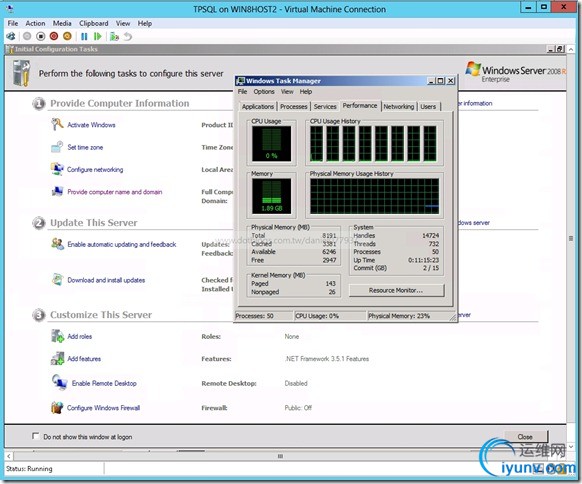Click the Set time zone icon
This screenshot has height=484, width=582.
pyautogui.click(x=57, y=147)
